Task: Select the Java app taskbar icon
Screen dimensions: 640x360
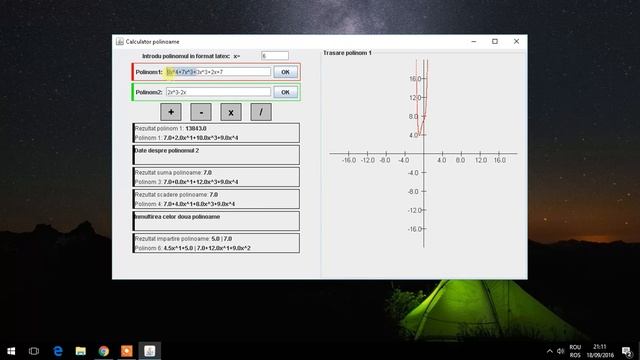Action: tap(149, 351)
